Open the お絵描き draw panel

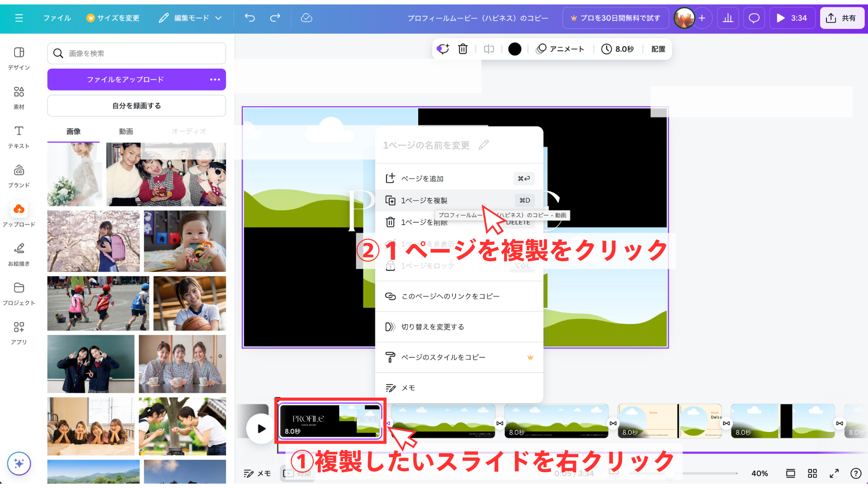[19, 254]
